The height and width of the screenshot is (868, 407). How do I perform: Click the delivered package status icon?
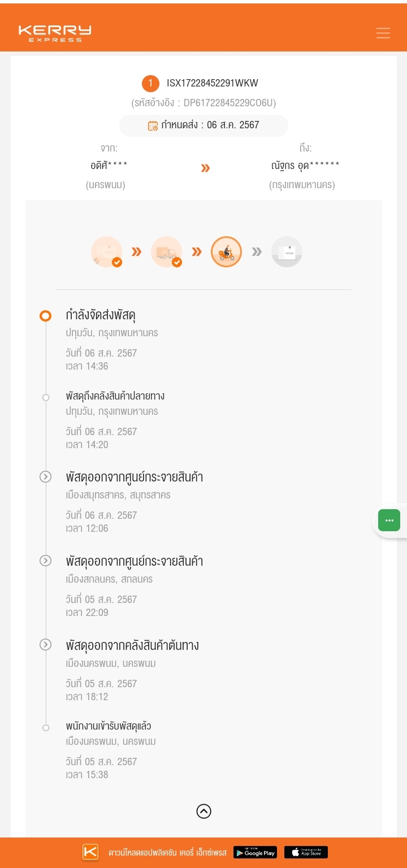tap(287, 252)
